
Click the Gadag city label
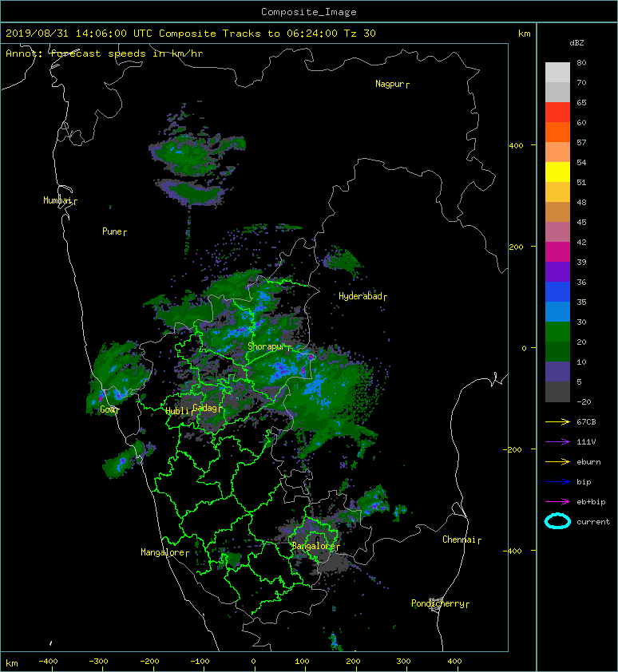point(205,408)
